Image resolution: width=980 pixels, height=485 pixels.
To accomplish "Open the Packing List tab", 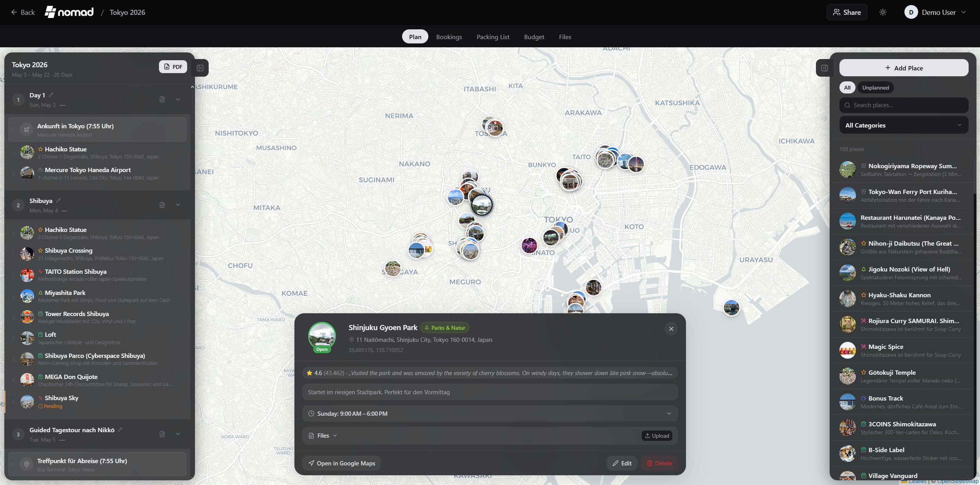I will (x=493, y=36).
